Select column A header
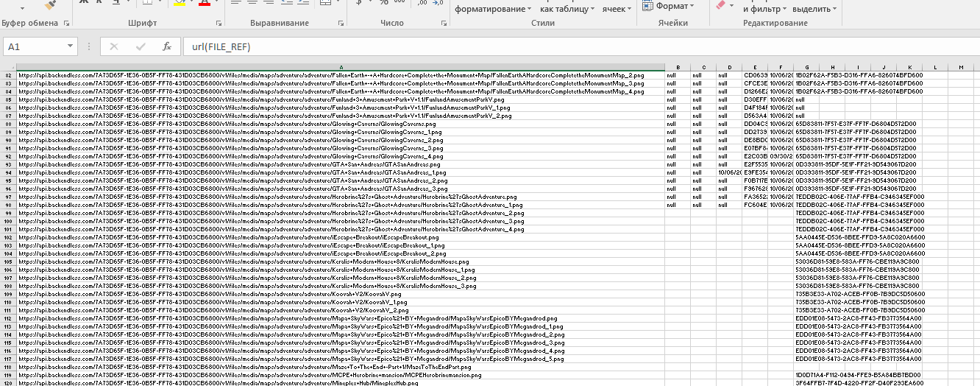This screenshot has height=386, width=980. pyautogui.click(x=341, y=67)
